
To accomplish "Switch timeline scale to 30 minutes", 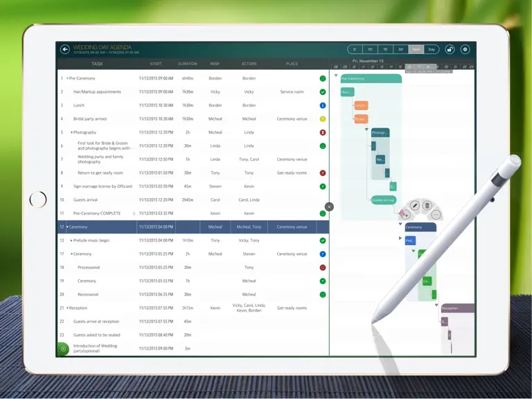I will click(x=400, y=50).
